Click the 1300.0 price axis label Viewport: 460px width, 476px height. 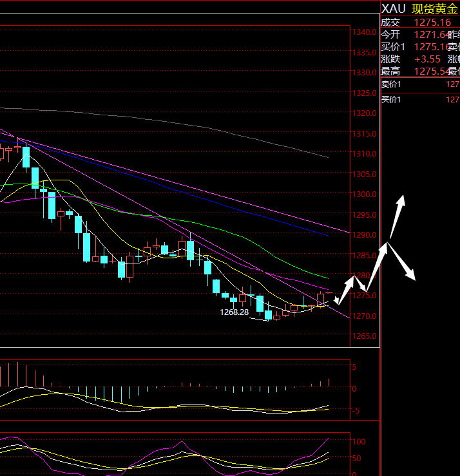364,195
